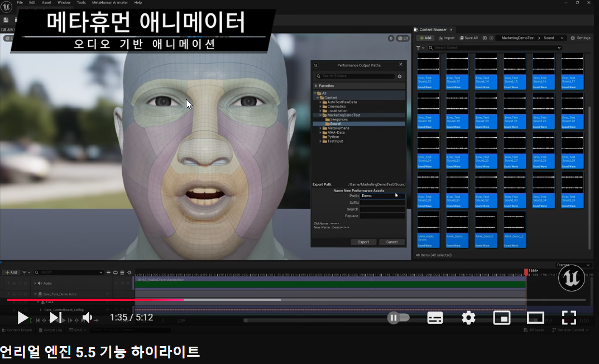Select the MHA_Demo_2 sound wave asset
The image size is (599, 364).
tap(515, 229)
